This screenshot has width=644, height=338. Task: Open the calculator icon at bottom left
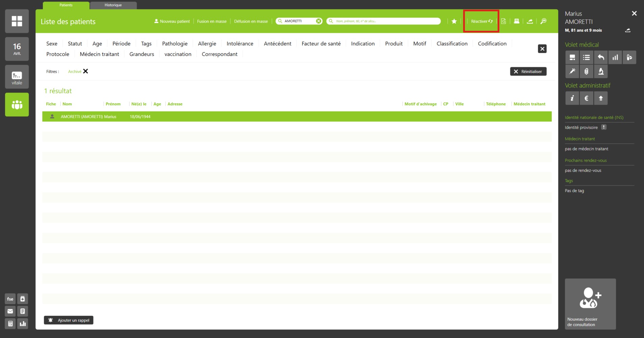pyautogui.click(x=10, y=323)
